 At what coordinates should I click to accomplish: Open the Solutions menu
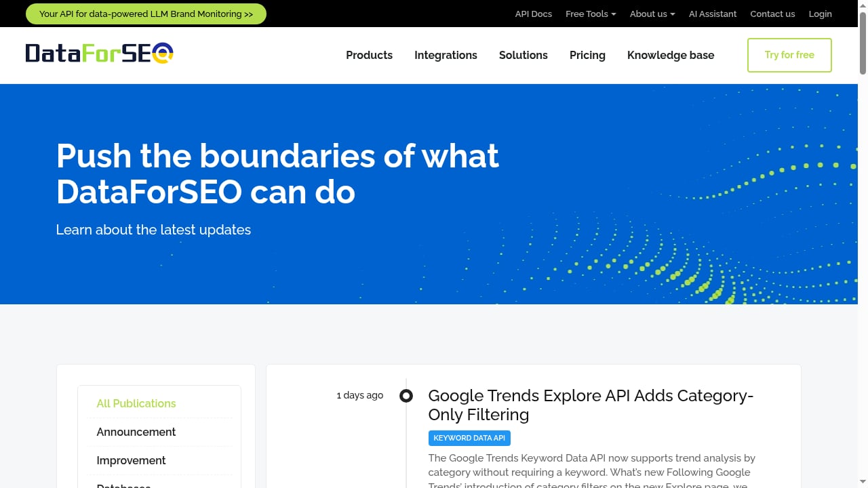point(524,56)
